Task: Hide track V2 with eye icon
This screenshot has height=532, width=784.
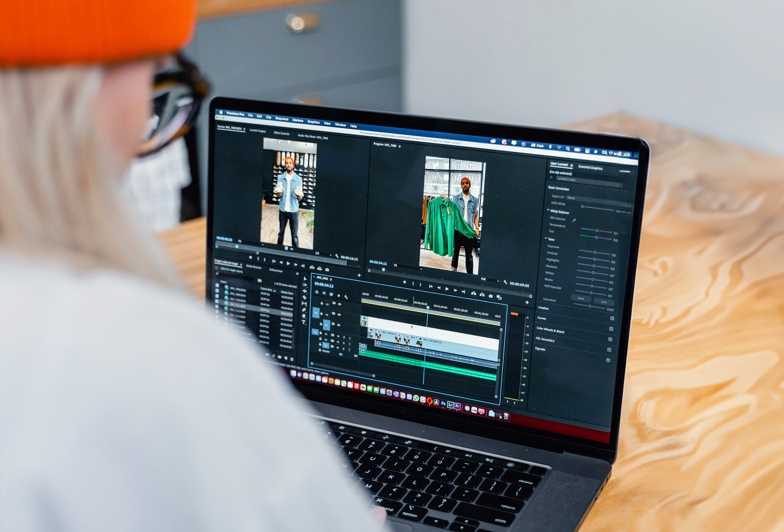Action: (x=339, y=315)
